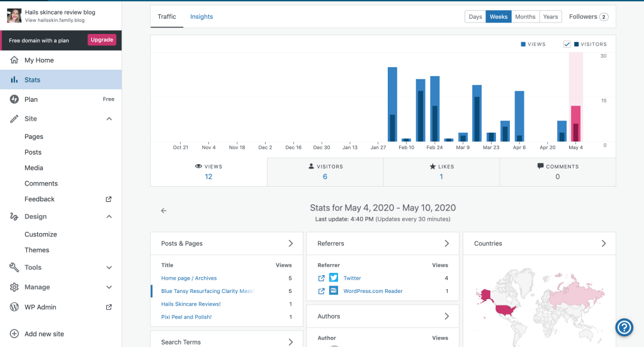Expand the Countries panel arrow
Viewport: 644px width, 347px height.
[x=603, y=243]
